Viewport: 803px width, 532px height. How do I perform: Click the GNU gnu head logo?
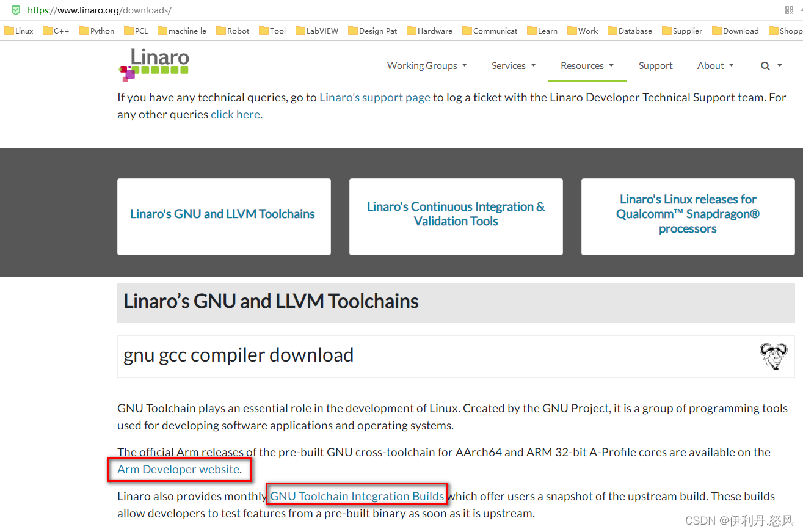pos(773,356)
